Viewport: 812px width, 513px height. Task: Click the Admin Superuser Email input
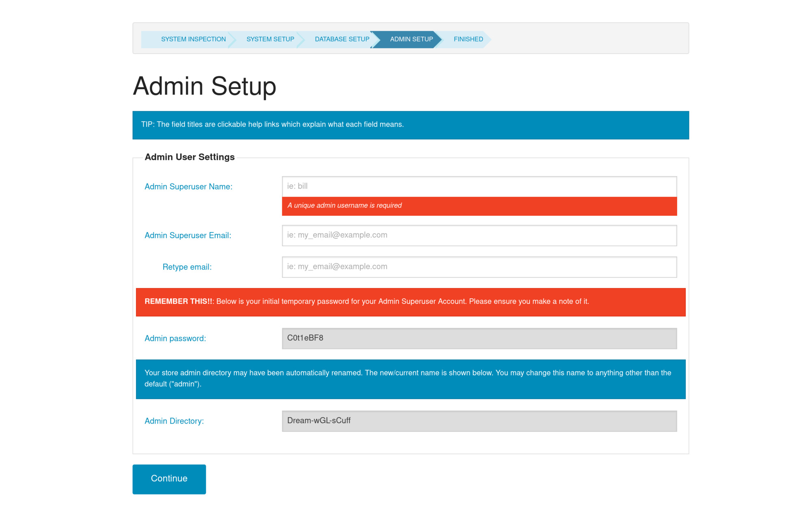479,235
